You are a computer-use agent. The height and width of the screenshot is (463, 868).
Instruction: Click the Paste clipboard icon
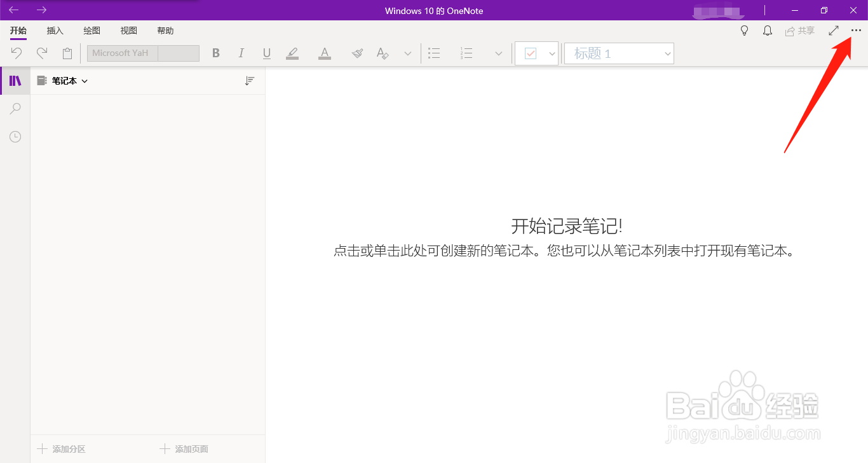click(x=67, y=53)
